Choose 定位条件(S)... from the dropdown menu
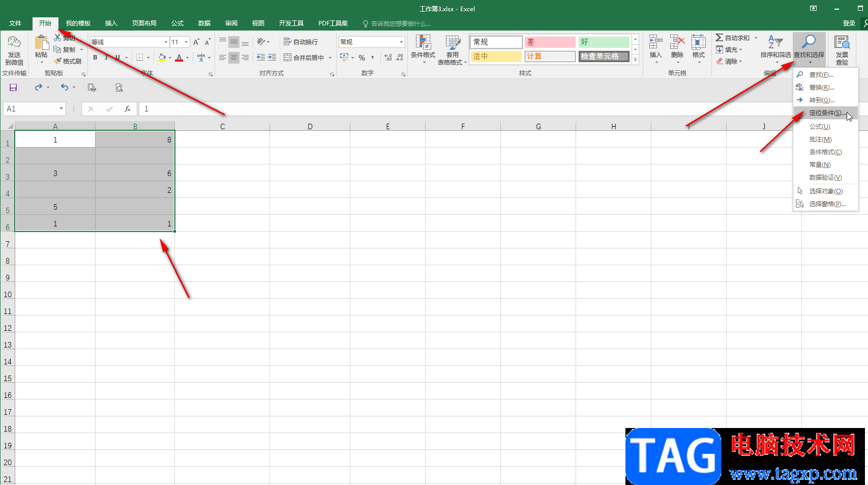Screen dimensions: 868x485 point(826,113)
